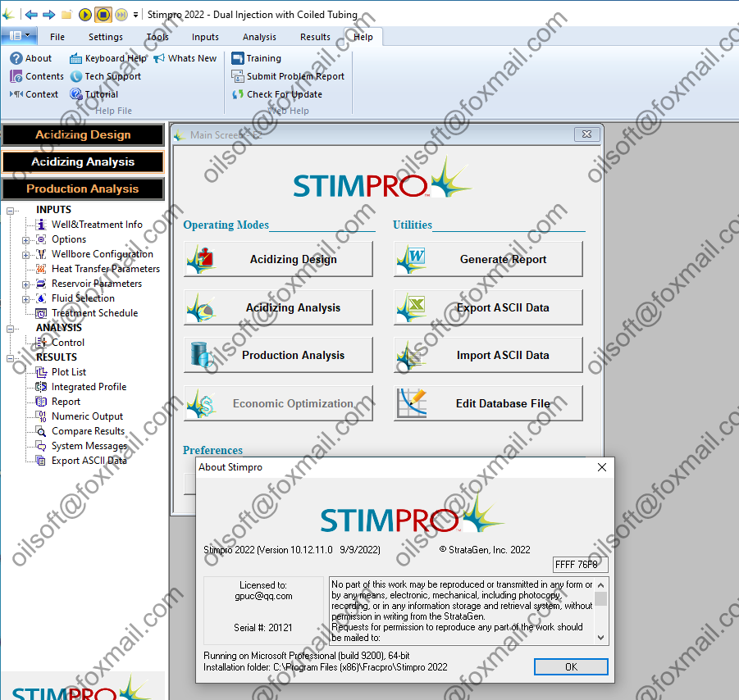Close the About Stimpro dialog
Screen dimensions: 739x700
point(602,467)
